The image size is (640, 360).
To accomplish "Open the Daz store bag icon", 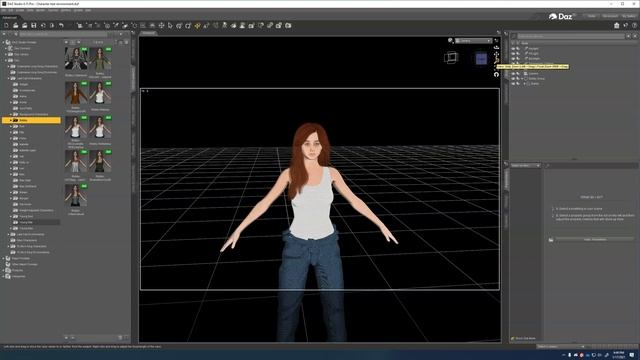I will tap(617, 25).
